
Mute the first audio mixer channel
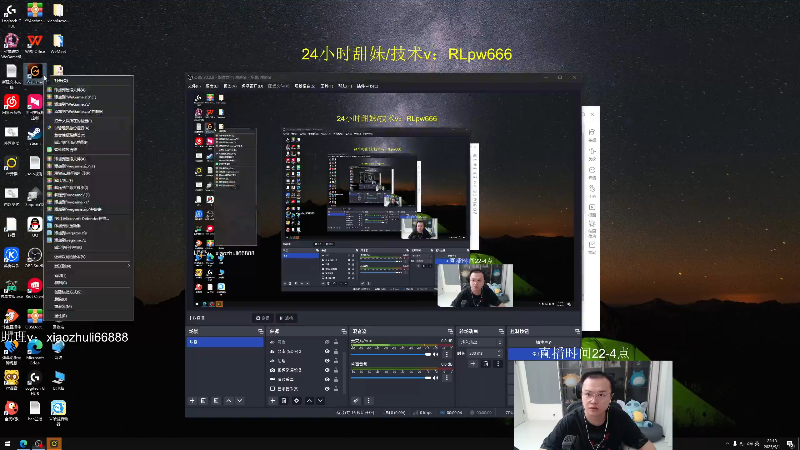435,354
